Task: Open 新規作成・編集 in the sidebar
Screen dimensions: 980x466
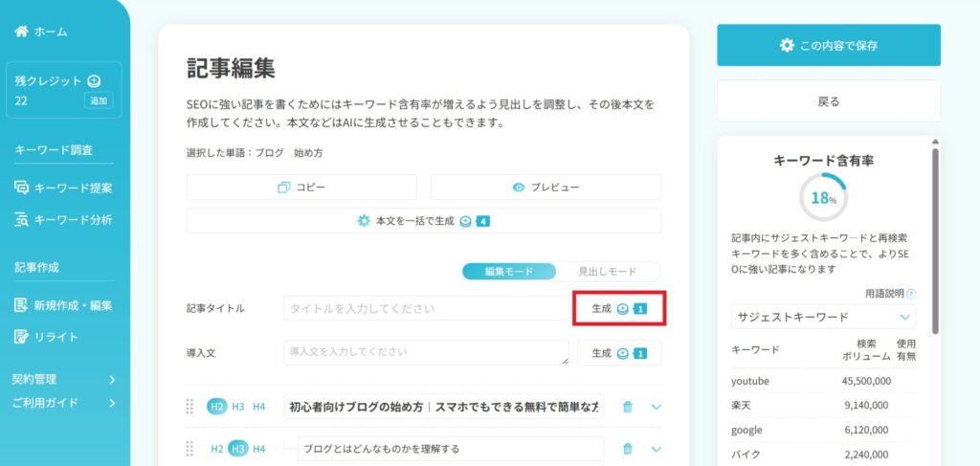Action: click(x=64, y=305)
